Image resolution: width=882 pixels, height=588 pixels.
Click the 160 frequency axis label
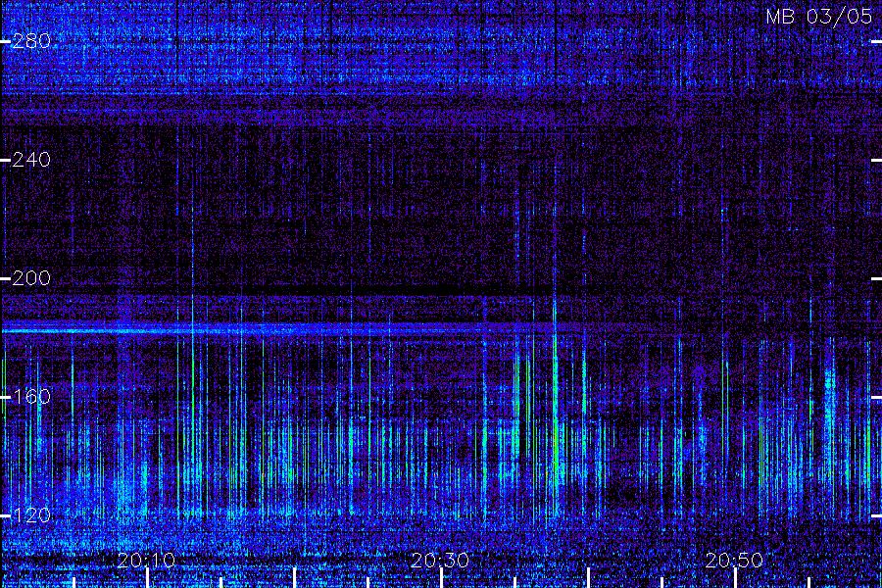[31, 397]
